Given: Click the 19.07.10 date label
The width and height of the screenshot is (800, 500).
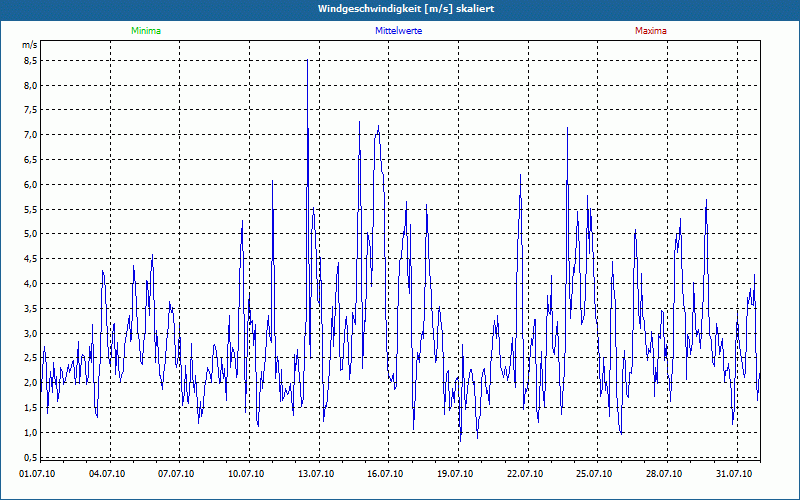Looking at the screenshot, I should point(455,474).
